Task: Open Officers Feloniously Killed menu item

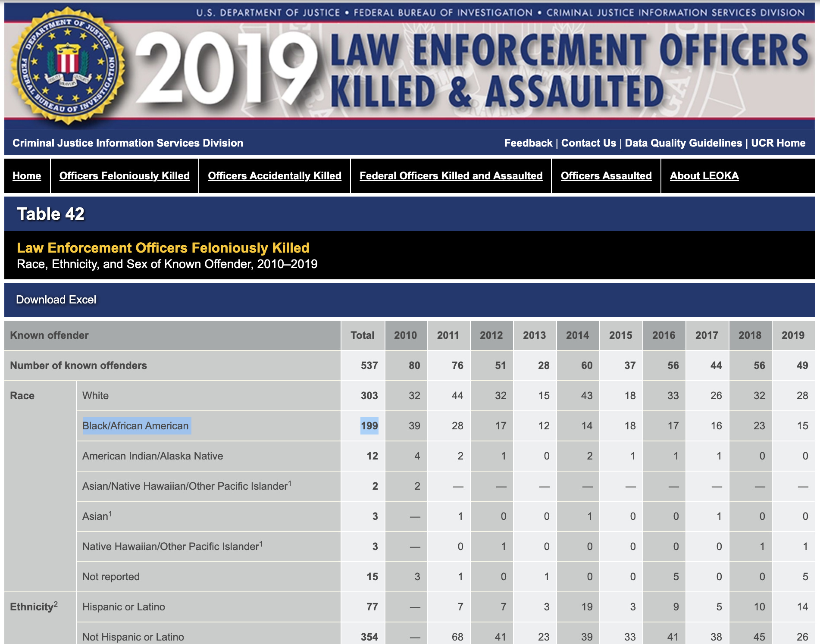Action: pos(125,176)
